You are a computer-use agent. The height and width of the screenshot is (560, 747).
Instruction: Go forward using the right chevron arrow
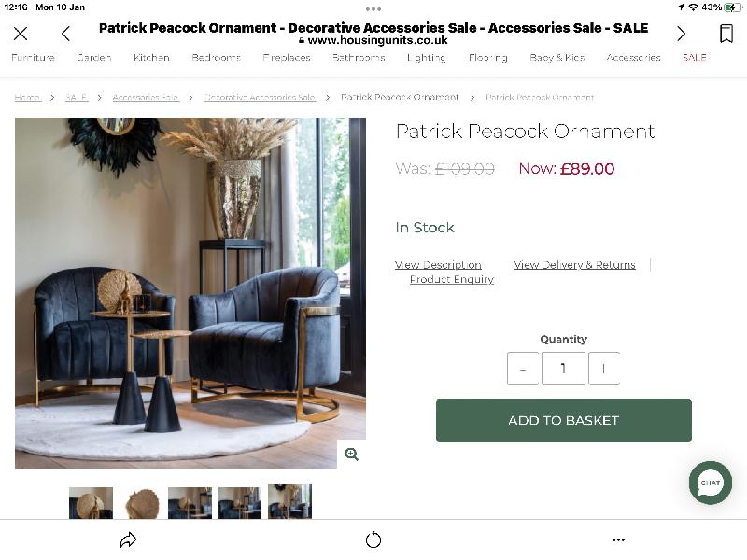coord(682,34)
